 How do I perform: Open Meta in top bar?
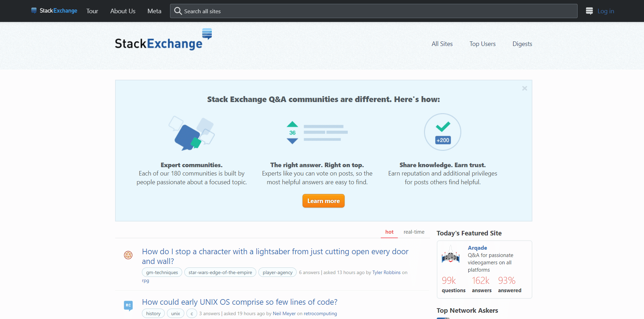click(154, 11)
